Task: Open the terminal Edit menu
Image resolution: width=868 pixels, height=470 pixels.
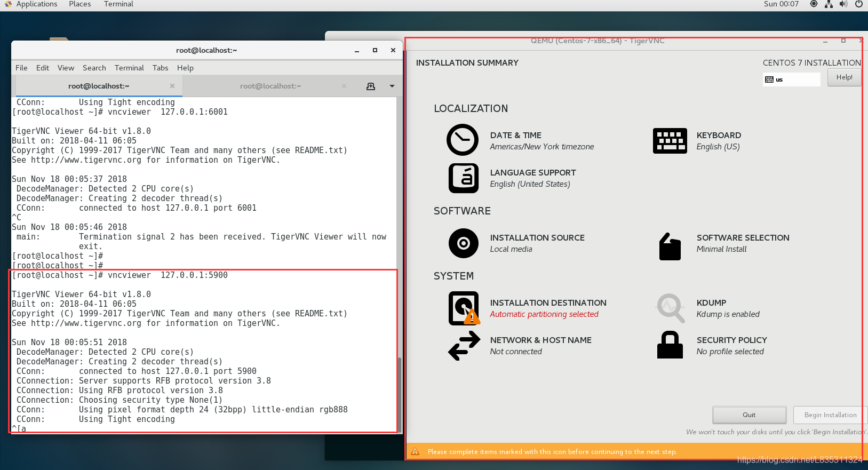Action: [43, 68]
